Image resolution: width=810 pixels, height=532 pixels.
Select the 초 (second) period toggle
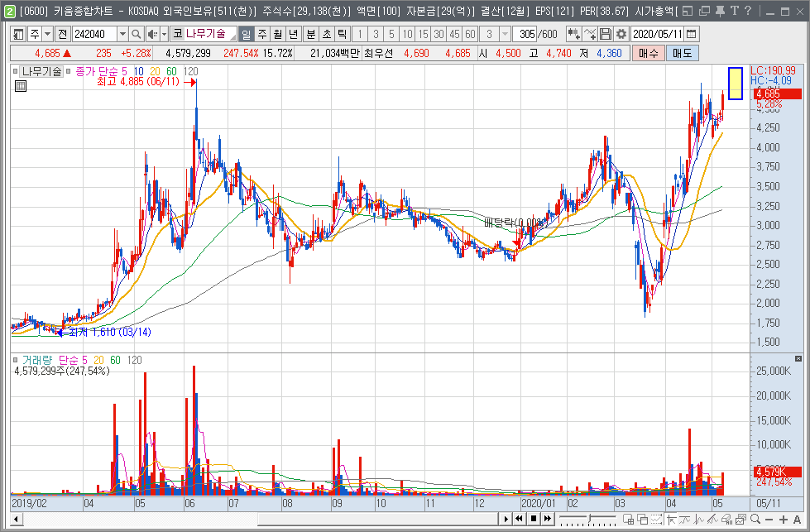pos(327,34)
